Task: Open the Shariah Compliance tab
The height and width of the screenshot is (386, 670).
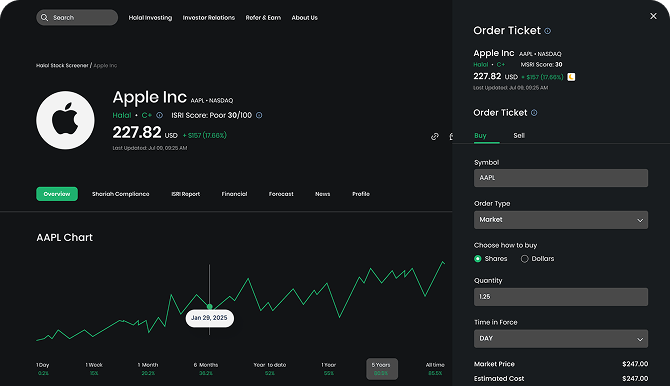Action: pyautogui.click(x=120, y=194)
